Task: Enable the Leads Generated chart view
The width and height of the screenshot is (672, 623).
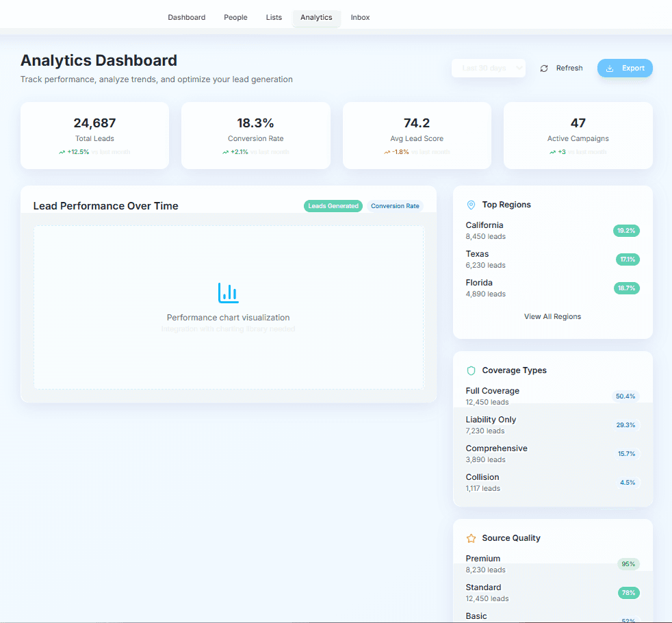Action: [333, 205]
